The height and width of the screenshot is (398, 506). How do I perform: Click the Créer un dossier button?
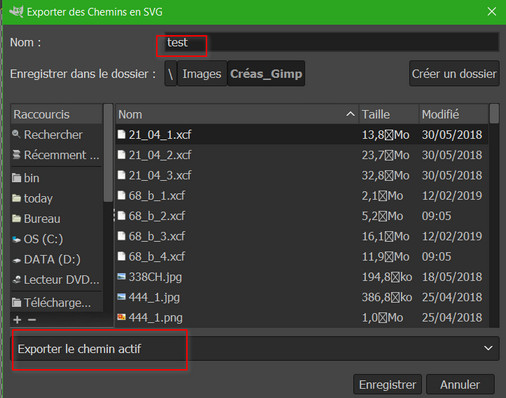pyautogui.click(x=454, y=74)
